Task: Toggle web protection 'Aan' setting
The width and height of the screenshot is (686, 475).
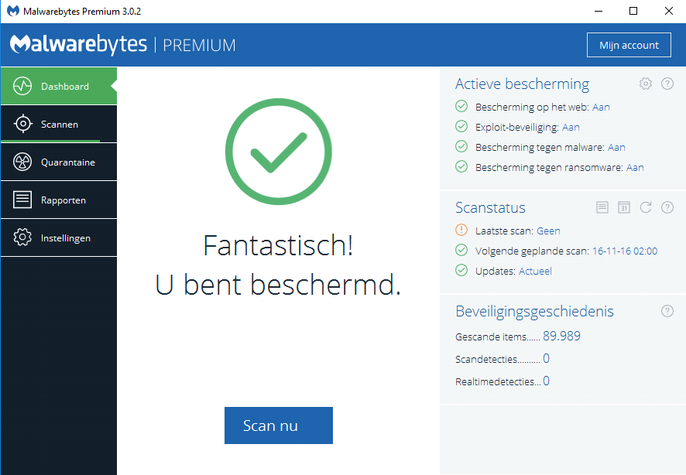Action: [601, 106]
